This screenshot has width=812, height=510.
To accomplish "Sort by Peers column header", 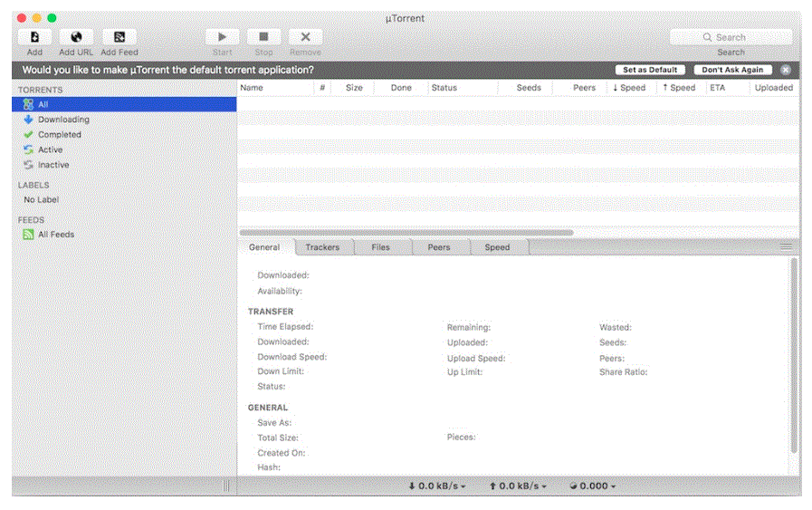I will (584, 88).
